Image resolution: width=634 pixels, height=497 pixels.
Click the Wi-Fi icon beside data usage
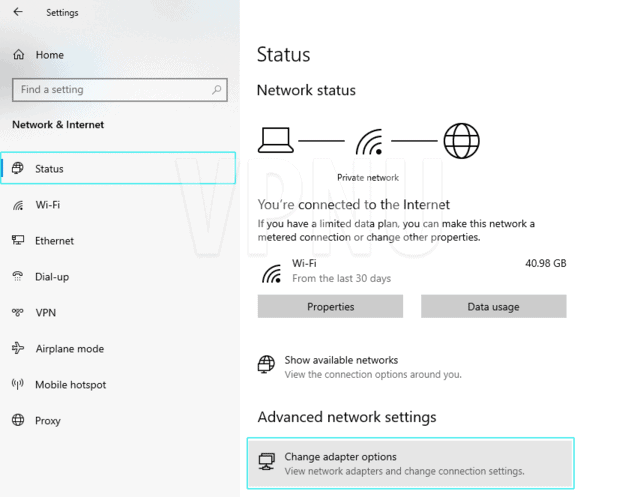pyautogui.click(x=271, y=273)
